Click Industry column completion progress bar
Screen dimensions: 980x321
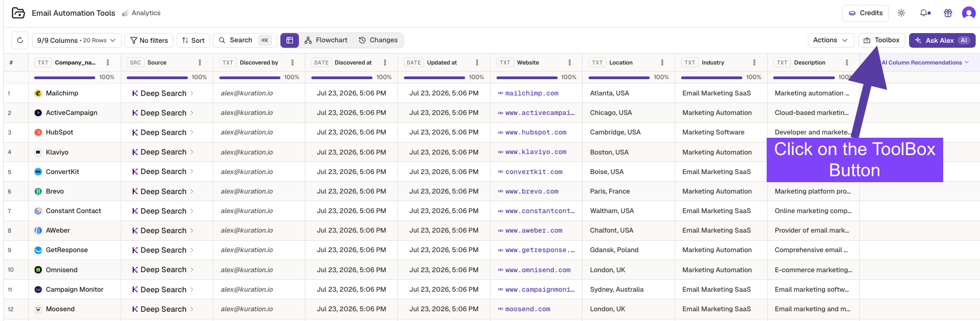[x=711, y=78]
